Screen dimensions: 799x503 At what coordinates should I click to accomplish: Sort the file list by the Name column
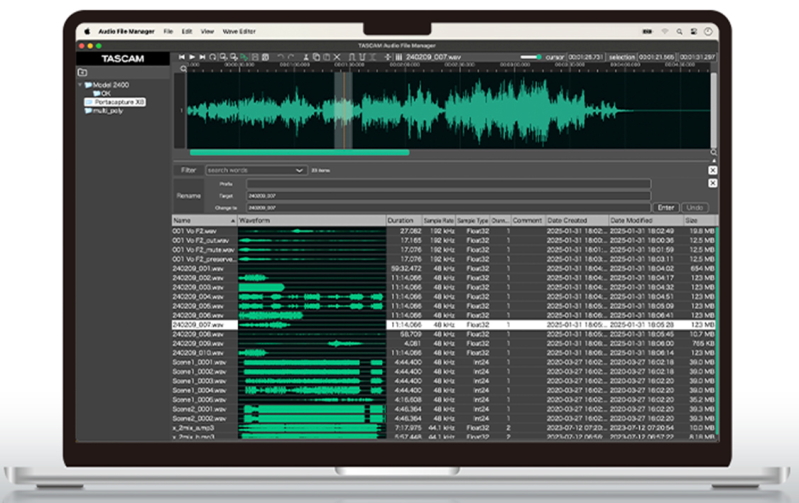pos(204,221)
